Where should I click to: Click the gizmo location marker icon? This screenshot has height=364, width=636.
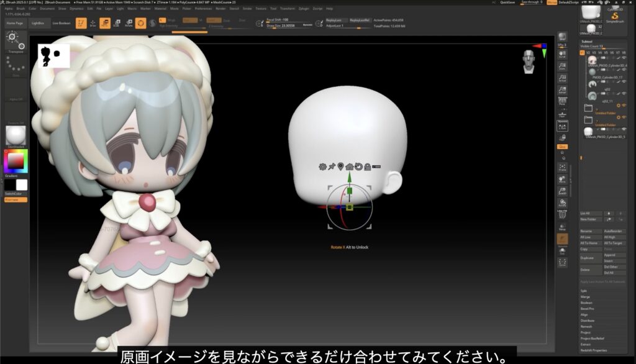pos(341,166)
